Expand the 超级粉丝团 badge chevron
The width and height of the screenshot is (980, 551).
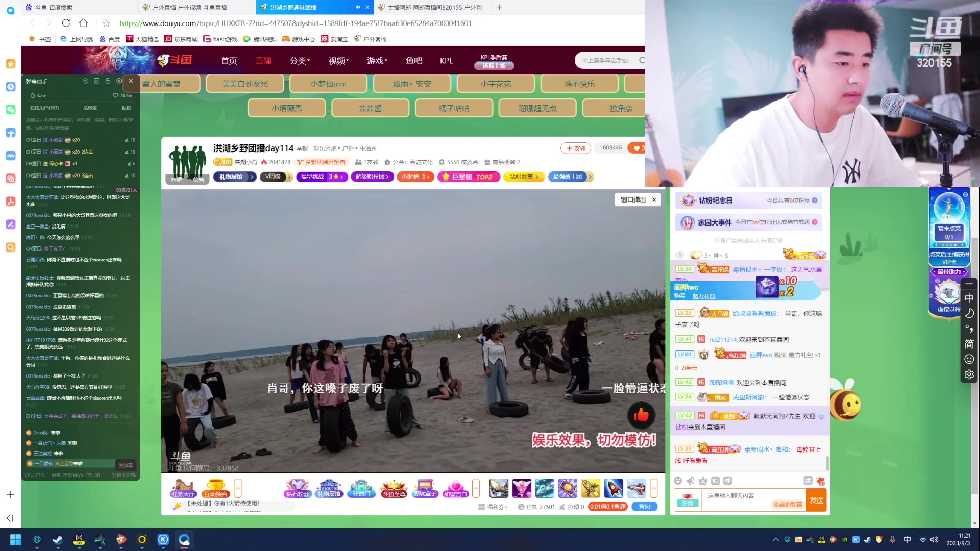point(387,177)
